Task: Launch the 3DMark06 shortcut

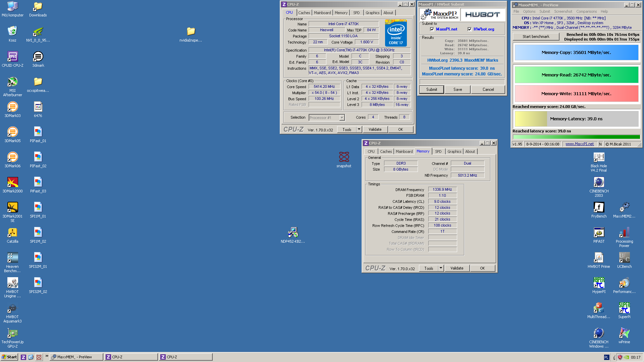Action: [x=12, y=160]
